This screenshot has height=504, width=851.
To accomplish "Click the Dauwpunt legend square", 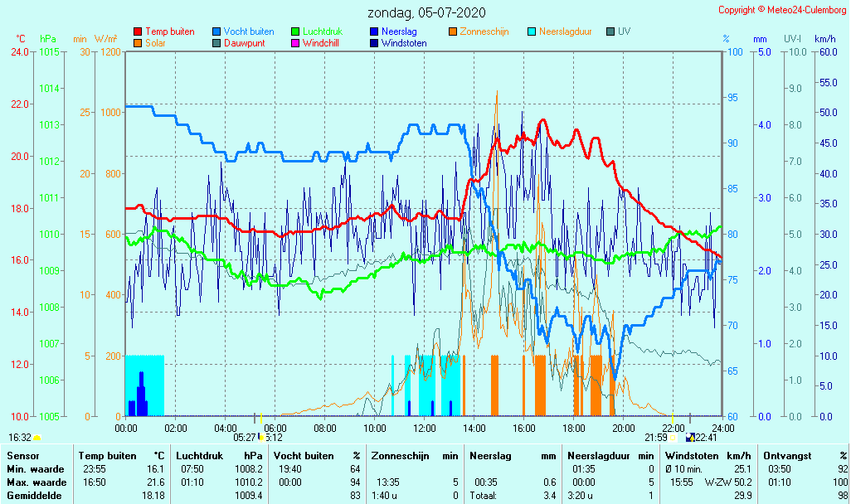I will pos(216,43).
